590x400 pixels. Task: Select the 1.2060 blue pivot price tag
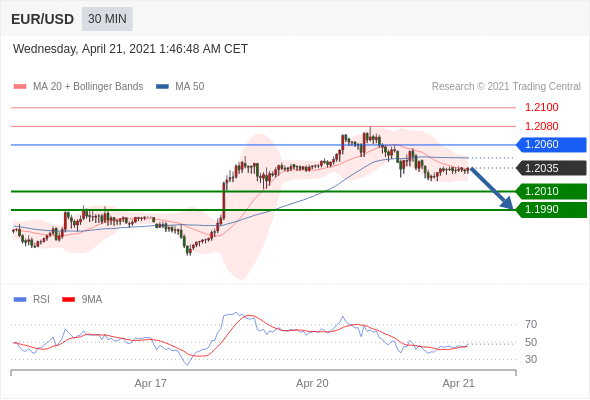click(x=551, y=144)
